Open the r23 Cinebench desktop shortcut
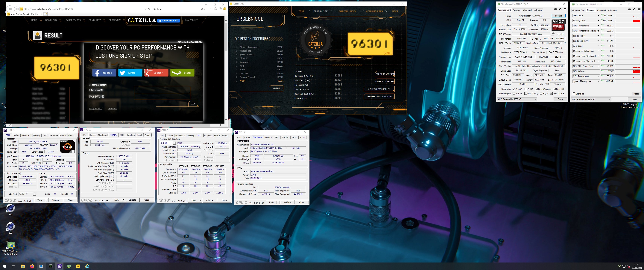The width and height of the screenshot is (644, 270). click(x=10, y=228)
